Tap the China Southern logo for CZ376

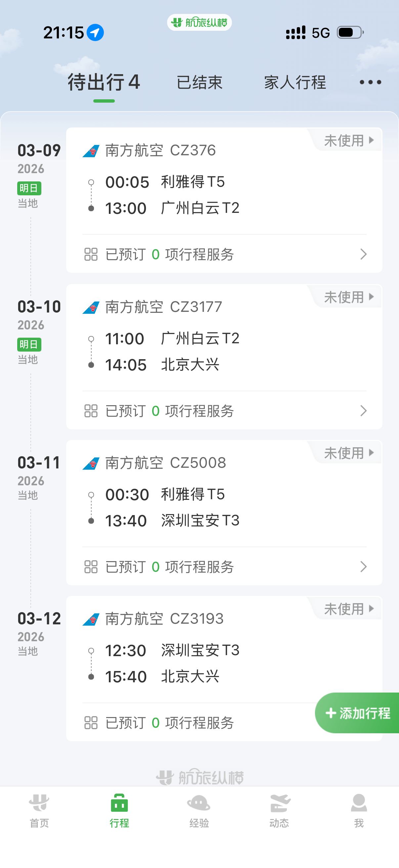tap(91, 151)
